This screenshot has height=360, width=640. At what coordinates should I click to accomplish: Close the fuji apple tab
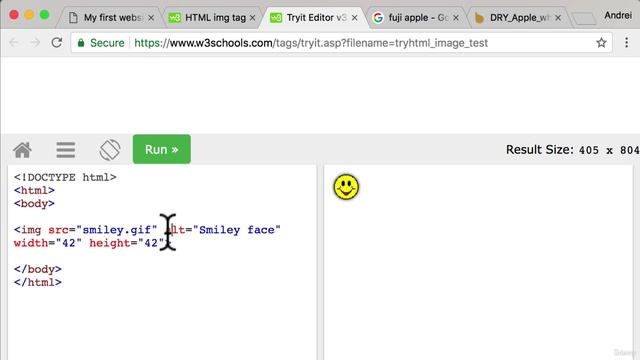456,18
